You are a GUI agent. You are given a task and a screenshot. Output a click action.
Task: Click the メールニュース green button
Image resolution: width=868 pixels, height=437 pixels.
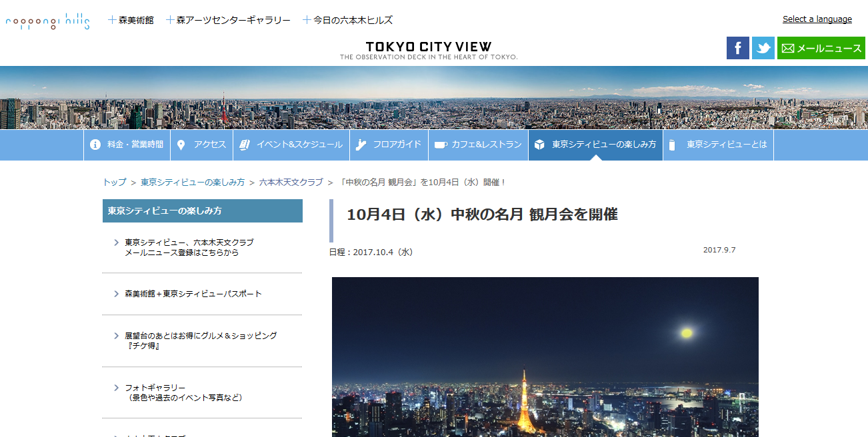pyautogui.click(x=821, y=48)
